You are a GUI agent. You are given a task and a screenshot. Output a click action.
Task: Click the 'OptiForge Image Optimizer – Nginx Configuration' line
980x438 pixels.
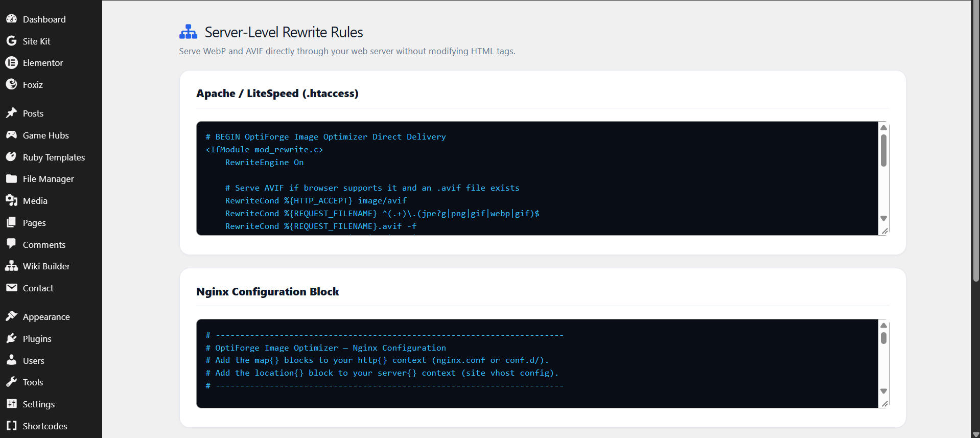pos(326,348)
